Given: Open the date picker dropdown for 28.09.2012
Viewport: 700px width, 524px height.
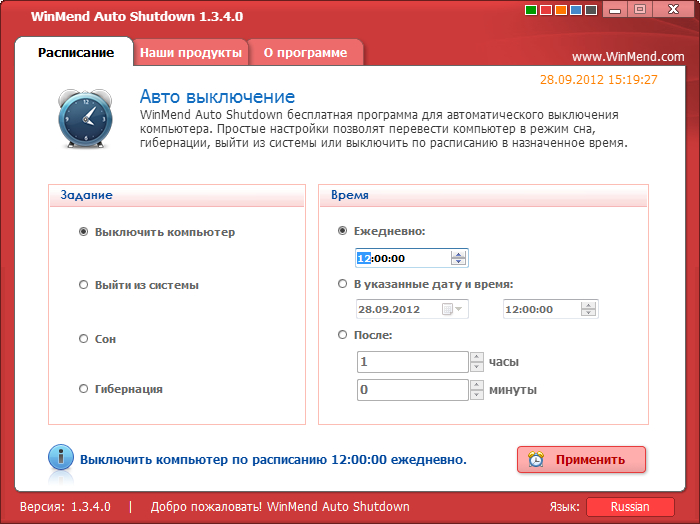Looking at the screenshot, I should pyautogui.click(x=460, y=309).
